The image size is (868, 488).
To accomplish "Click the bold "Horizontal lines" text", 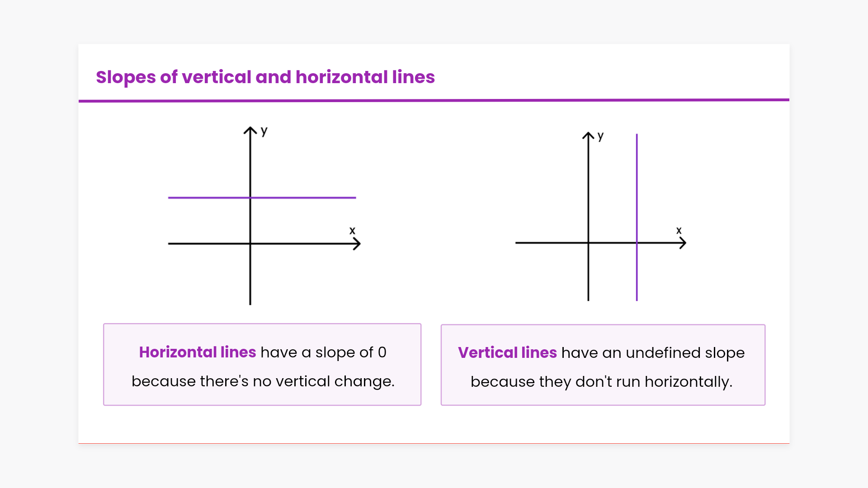I will pyautogui.click(x=198, y=352).
